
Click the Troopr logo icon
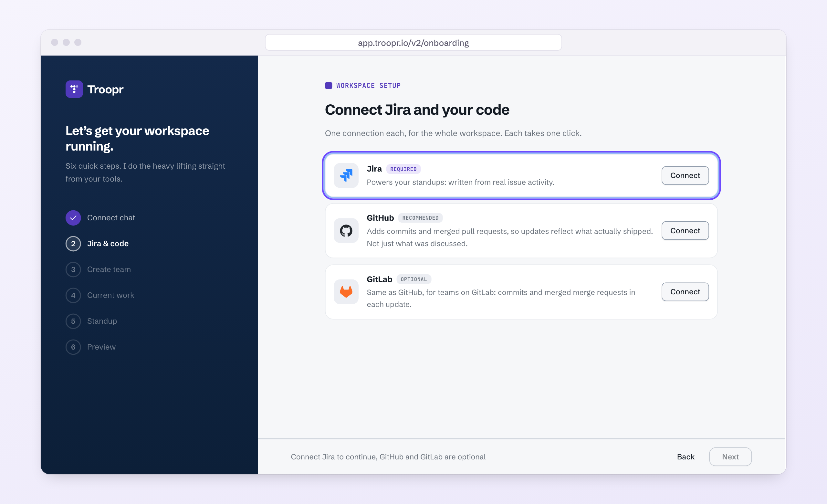pyautogui.click(x=74, y=89)
